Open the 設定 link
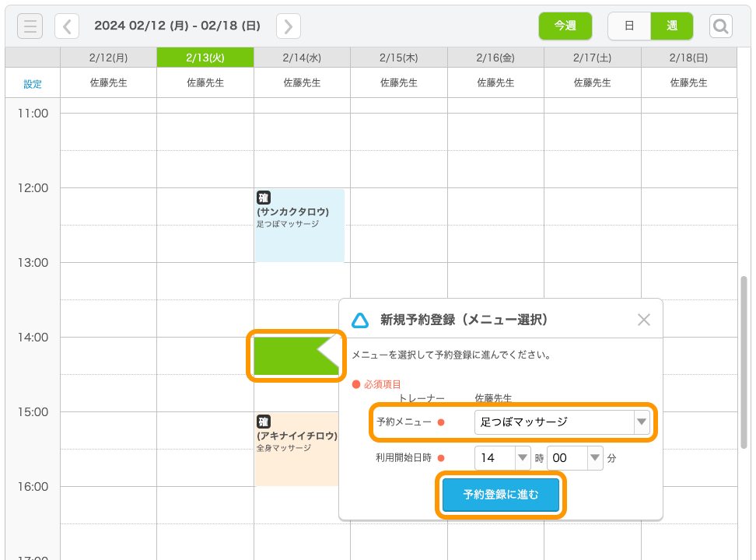Screen dimensions: 756x560 [x=33, y=84]
